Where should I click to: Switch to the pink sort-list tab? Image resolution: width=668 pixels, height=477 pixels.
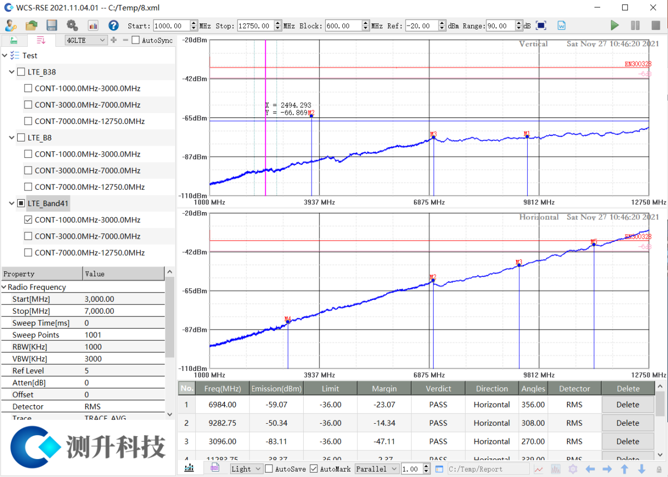tap(40, 41)
